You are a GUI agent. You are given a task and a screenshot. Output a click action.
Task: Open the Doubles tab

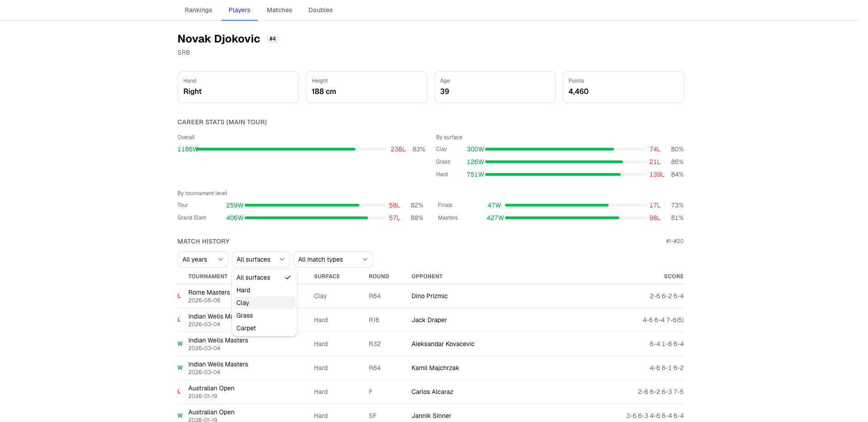pos(321,10)
